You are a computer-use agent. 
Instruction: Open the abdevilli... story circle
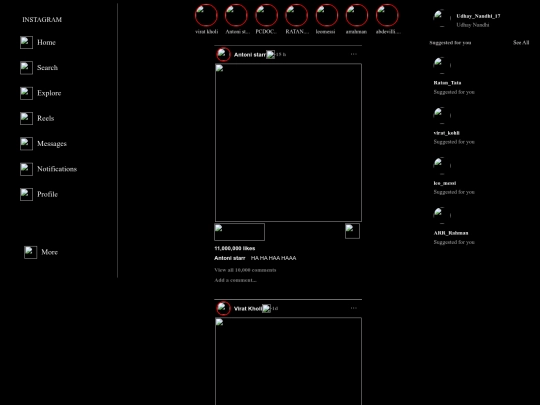(x=387, y=15)
